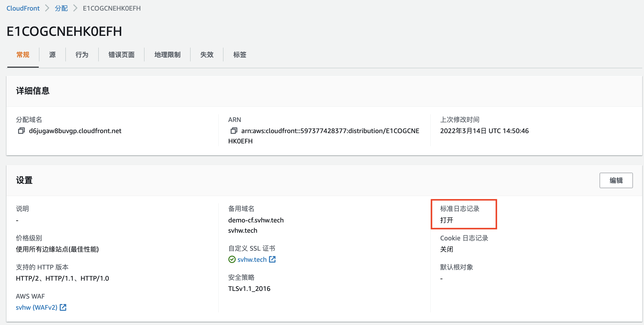Open the 失效 tab
The width and height of the screenshot is (644, 325).
click(x=207, y=55)
